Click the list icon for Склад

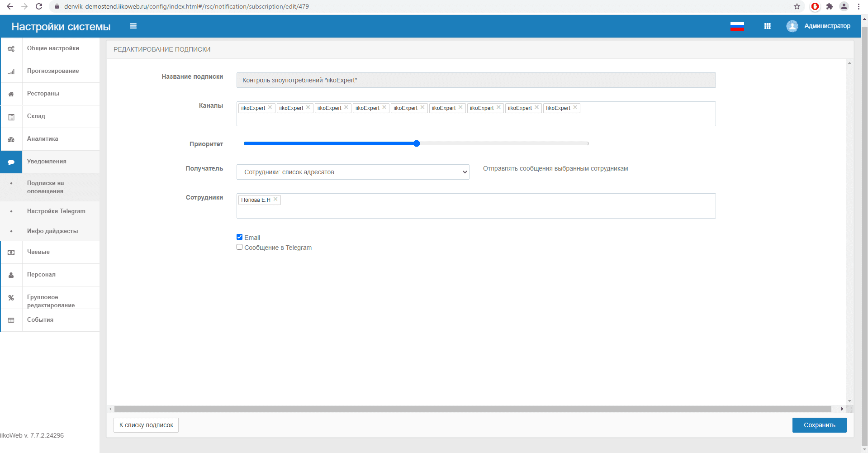coord(11,117)
